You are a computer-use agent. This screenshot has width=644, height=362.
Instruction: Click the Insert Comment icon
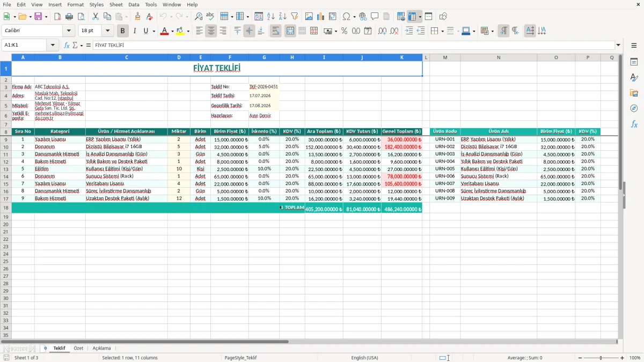[375, 17]
